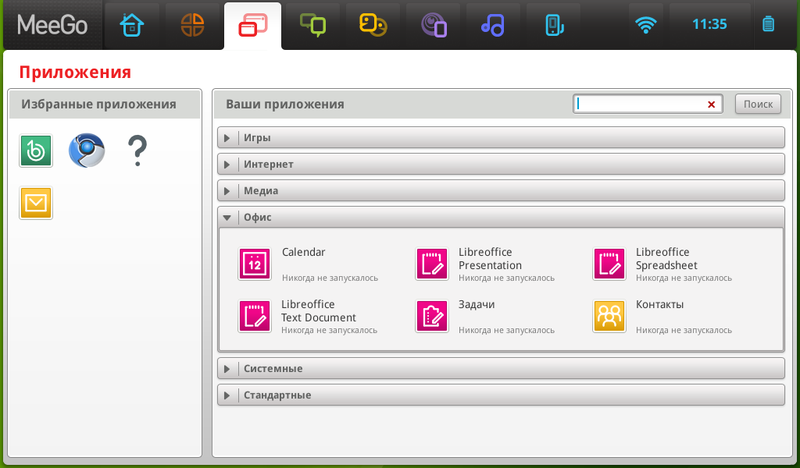800x468 pixels.
Task: Click the Ваши приложения header
Action: pos(285,104)
